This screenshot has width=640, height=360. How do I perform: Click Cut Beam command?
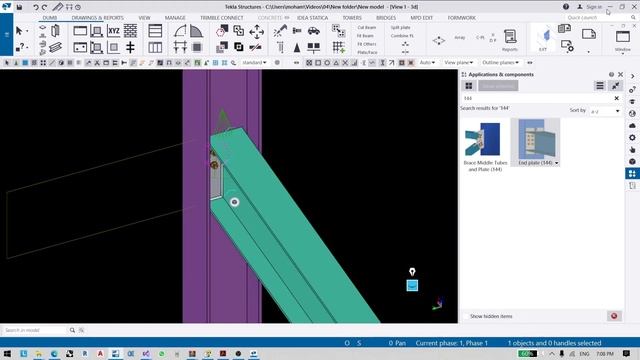pos(367,27)
